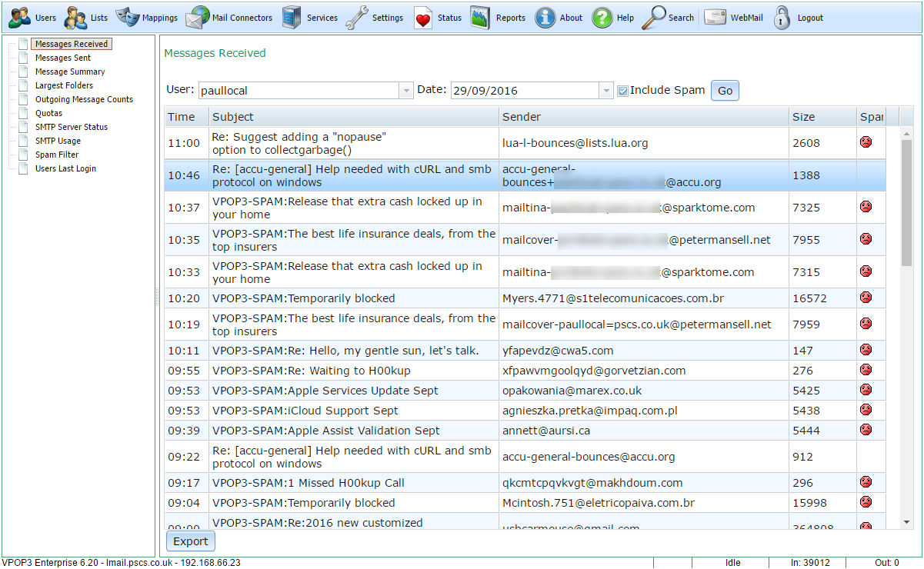Toggle the Include Spam checkbox
This screenshot has height=569, width=924.
coord(623,91)
